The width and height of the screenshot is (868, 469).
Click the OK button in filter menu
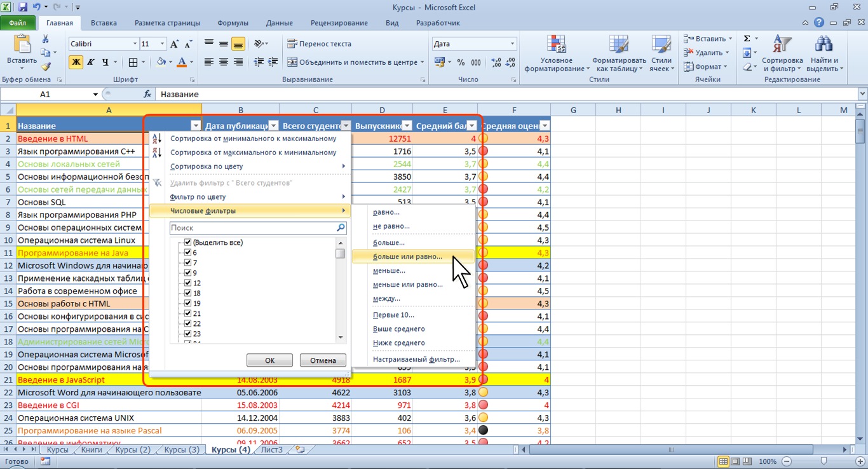click(x=269, y=360)
